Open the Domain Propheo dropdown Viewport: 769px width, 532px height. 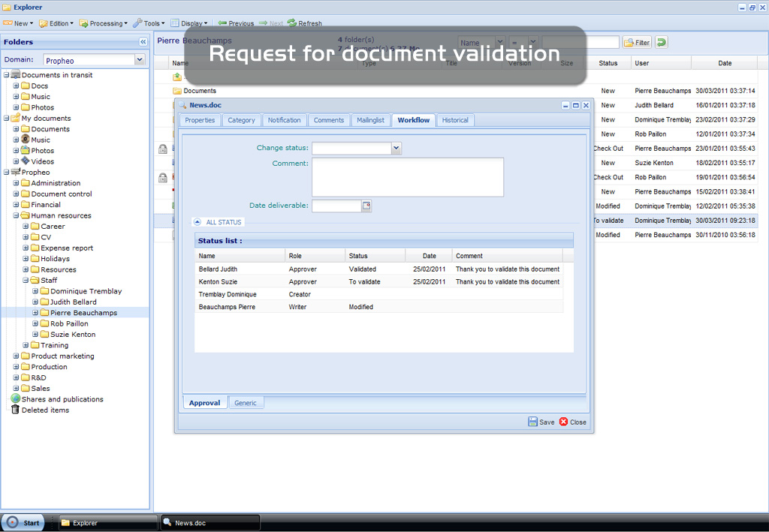(140, 60)
